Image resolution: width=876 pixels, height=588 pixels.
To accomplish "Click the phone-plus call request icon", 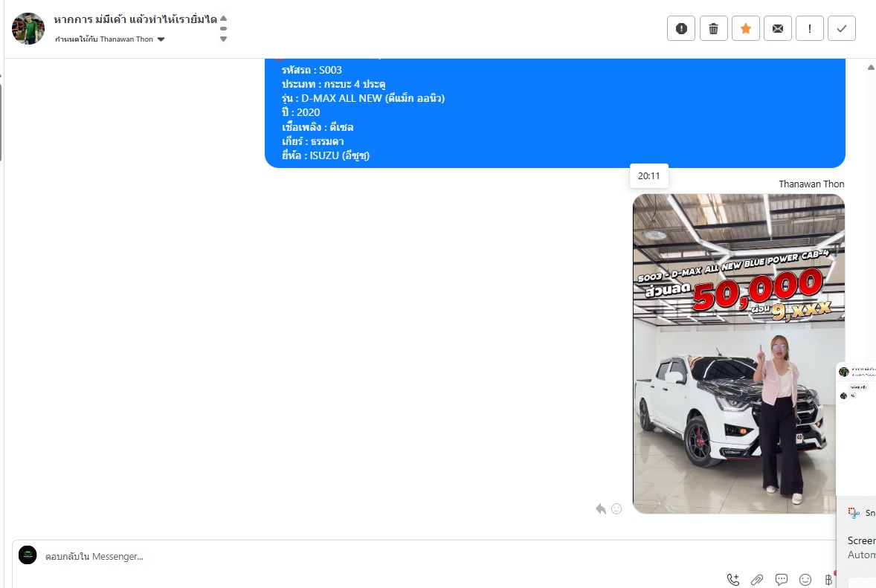I will [x=733, y=580].
